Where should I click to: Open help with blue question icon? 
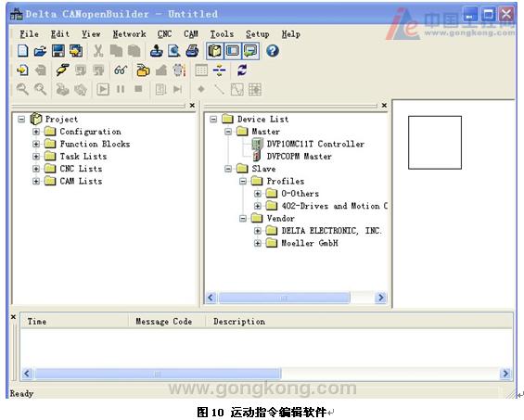coord(273,51)
